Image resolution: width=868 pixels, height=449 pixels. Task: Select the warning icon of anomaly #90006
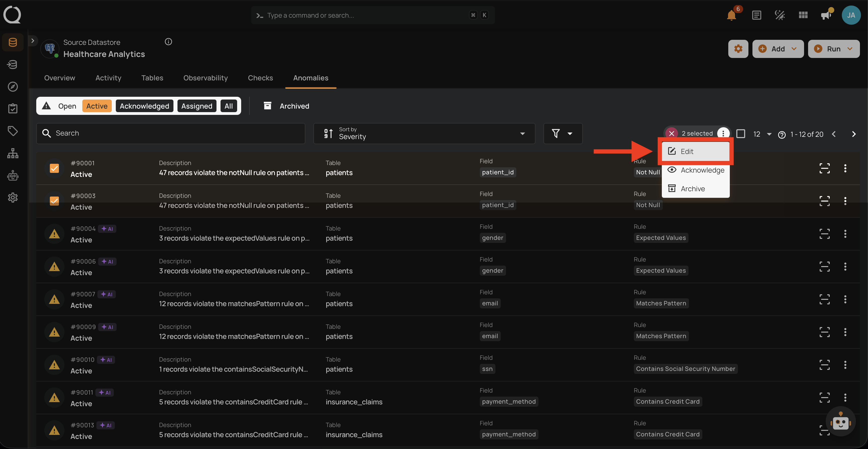(x=54, y=267)
